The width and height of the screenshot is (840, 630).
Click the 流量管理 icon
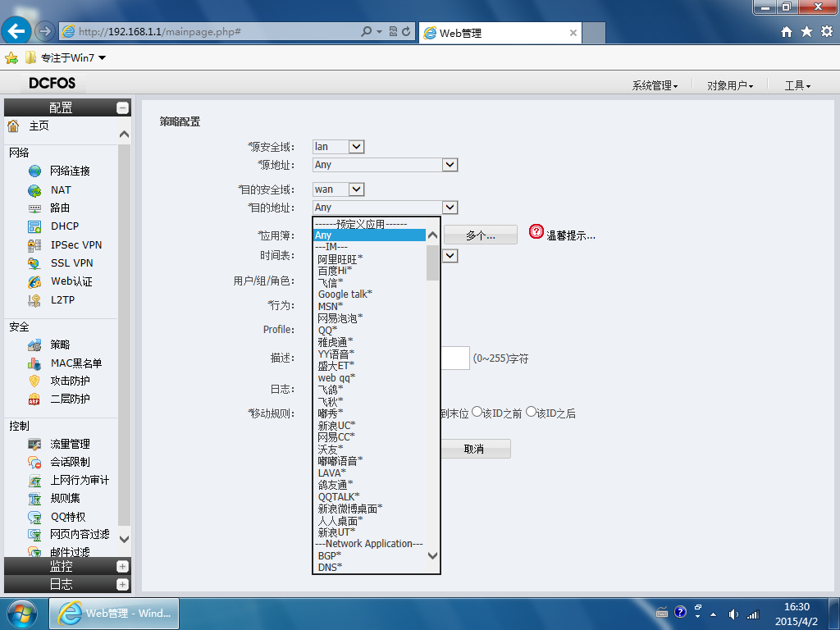(x=34, y=444)
